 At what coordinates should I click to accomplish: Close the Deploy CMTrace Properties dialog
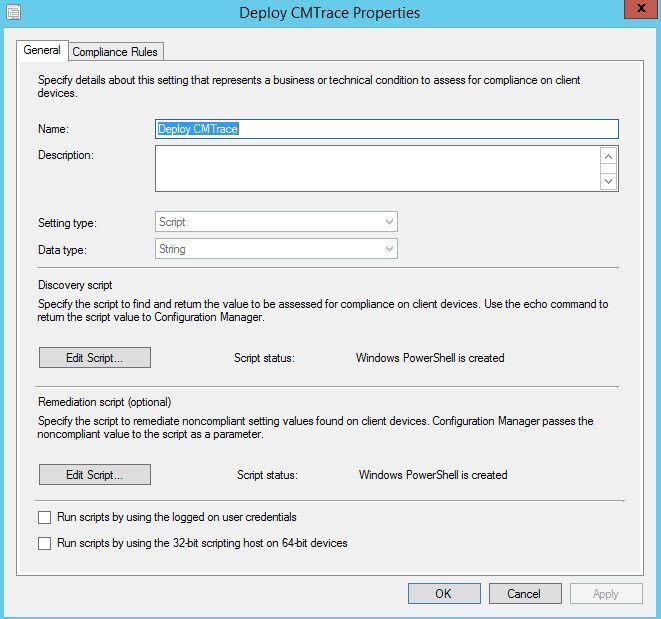641,8
